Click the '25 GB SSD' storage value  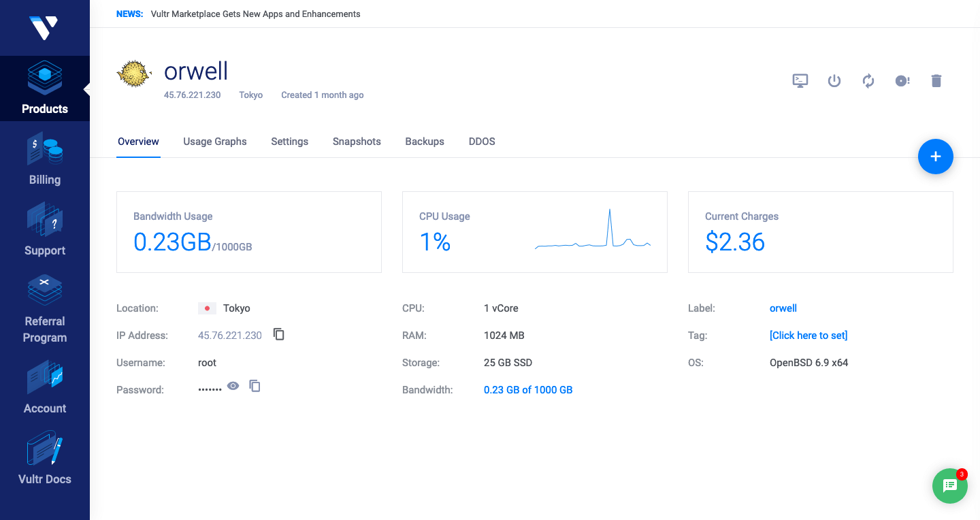508,363
